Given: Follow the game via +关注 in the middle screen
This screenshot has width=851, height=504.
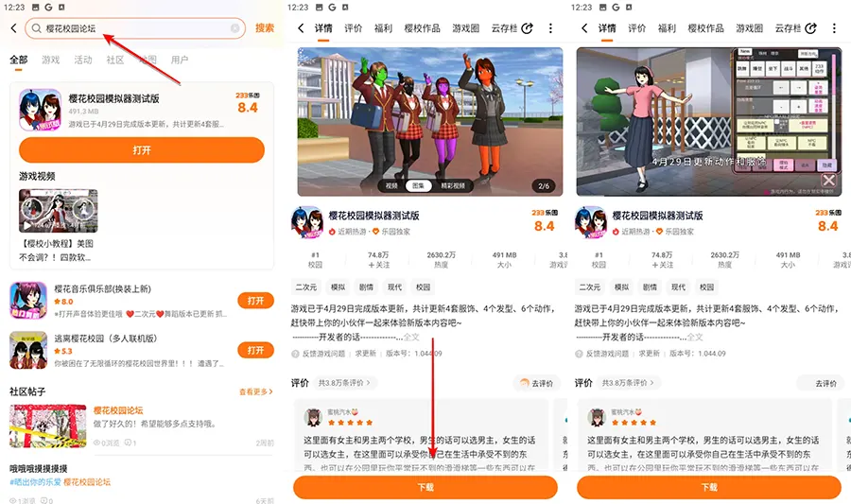Looking at the screenshot, I should click(378, 265).
